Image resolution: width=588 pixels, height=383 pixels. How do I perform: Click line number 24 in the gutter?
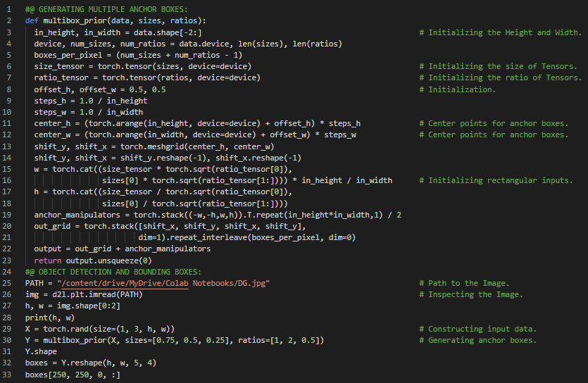click(8, 272)
